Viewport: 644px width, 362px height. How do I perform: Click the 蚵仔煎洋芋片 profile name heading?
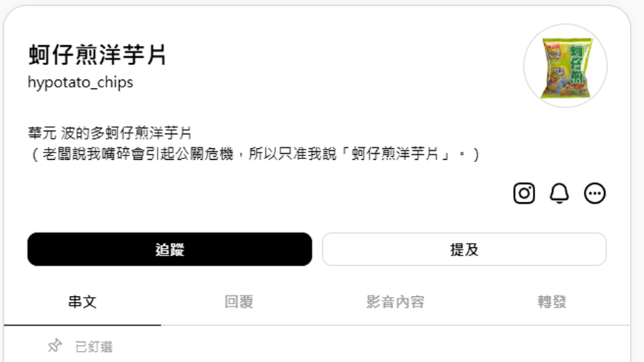pyautogui.click(x=98, y=55)
